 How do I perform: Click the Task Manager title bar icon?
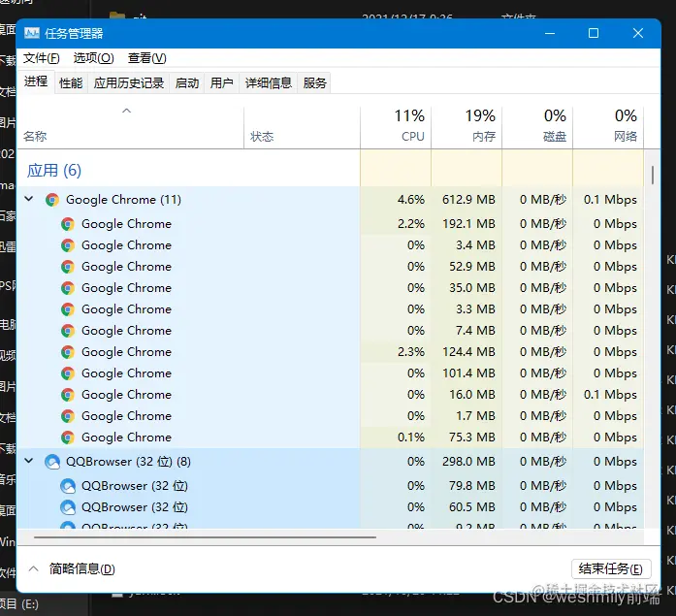(31, 33)
